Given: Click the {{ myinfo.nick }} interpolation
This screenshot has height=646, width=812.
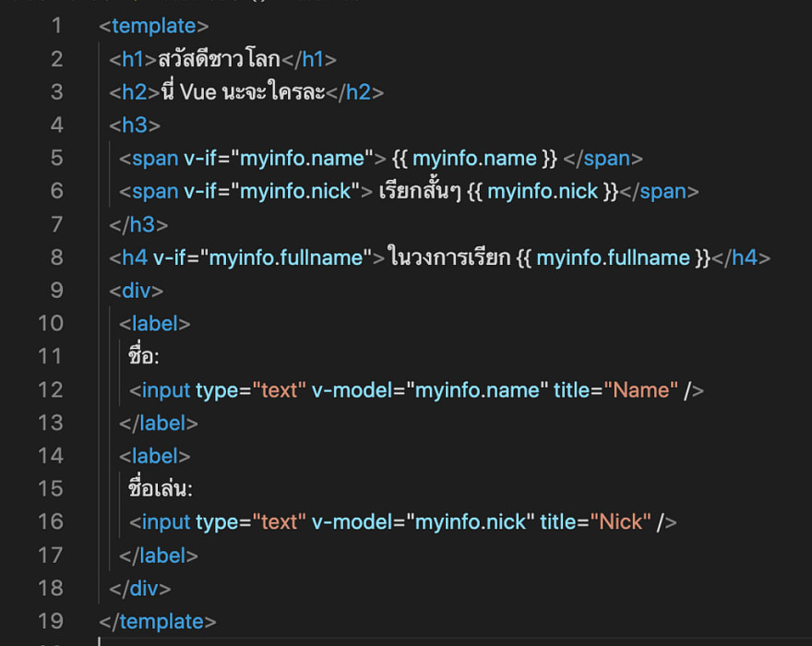Looking at the screenshot, I should coord(543,192).
